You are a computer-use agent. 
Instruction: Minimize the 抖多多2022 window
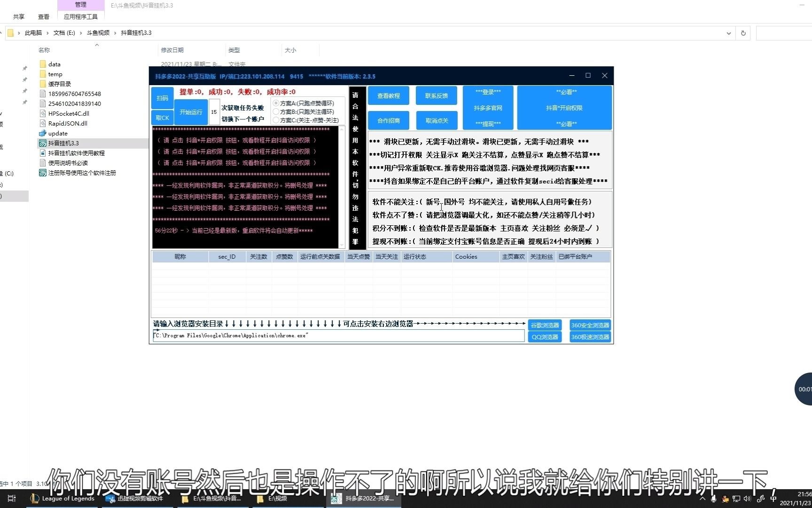pos(572,75)
